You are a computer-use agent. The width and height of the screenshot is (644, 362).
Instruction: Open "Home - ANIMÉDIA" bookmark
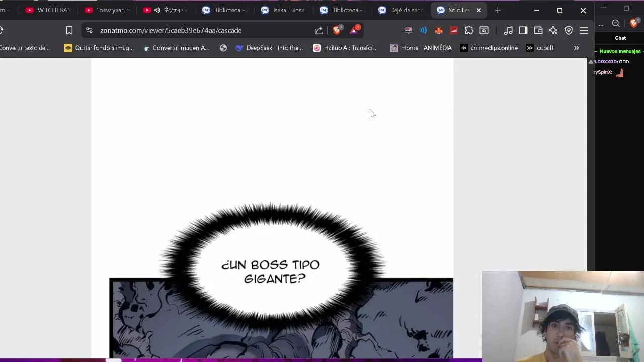click(421, 48)
